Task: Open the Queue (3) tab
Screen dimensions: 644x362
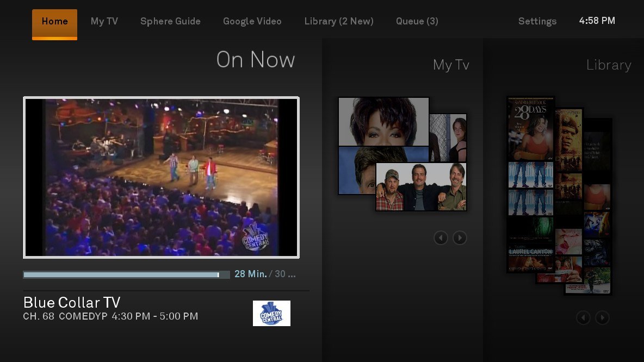Action: (x=417, y=21)
